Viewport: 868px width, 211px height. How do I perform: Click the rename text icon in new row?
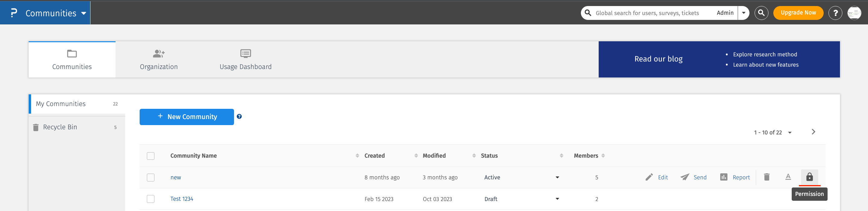click(788, 177)
